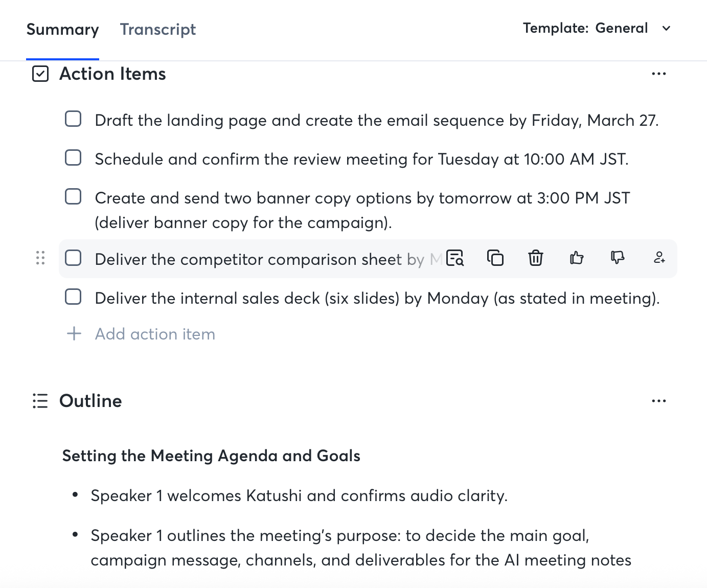Open the Outline section more options menu

click(x=658, y=401)
